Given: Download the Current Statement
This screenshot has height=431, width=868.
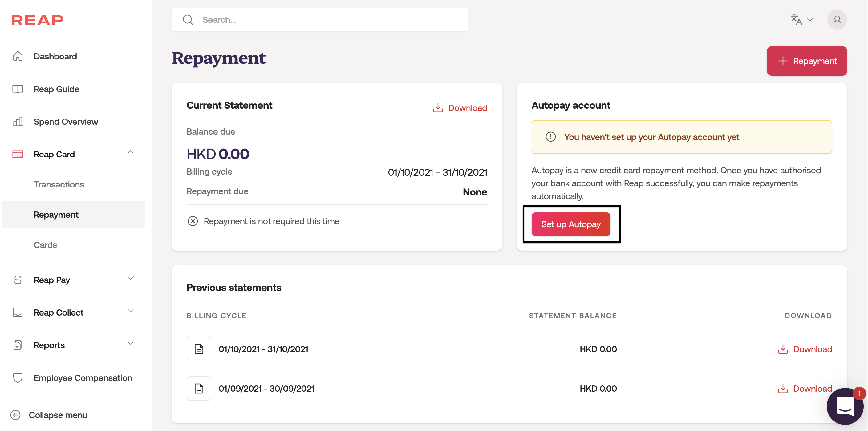Looking at the screenshot, I should tap(460, 108).
